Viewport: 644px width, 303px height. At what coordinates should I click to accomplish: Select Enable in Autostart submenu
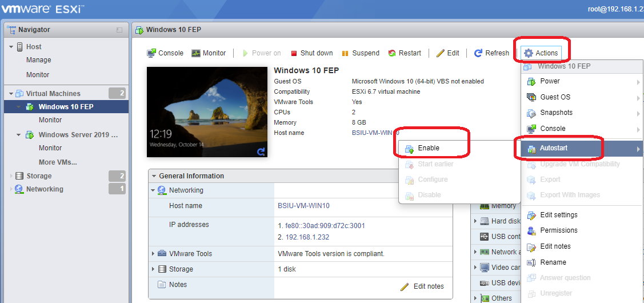coord(429,148)
